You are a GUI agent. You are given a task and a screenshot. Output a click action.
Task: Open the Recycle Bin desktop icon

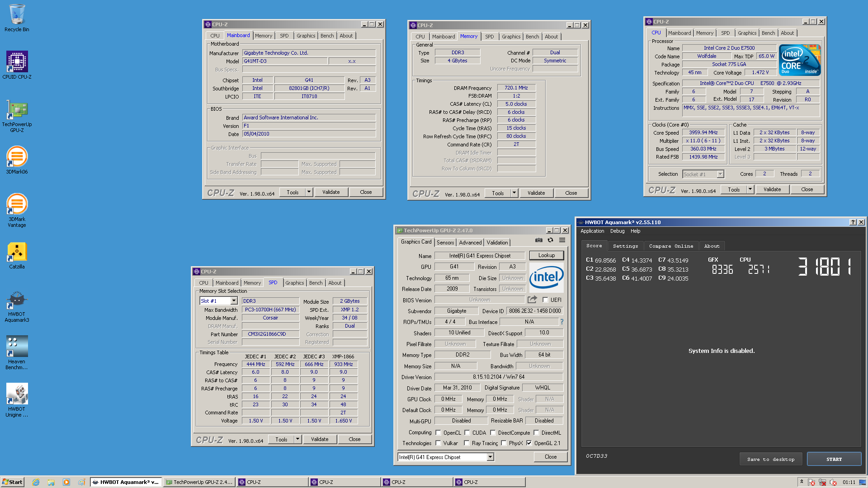click(17, 18)
